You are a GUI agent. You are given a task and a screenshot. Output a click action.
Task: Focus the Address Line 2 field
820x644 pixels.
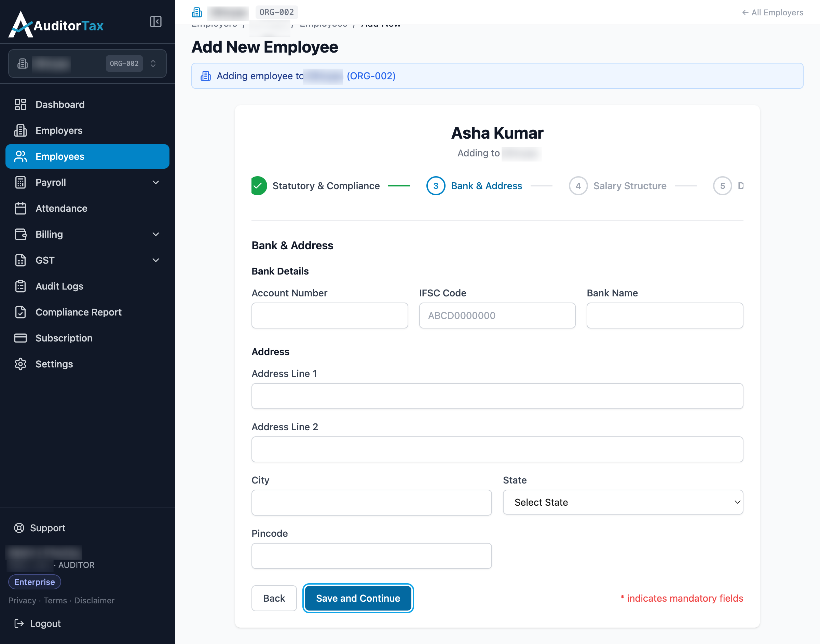497,449
